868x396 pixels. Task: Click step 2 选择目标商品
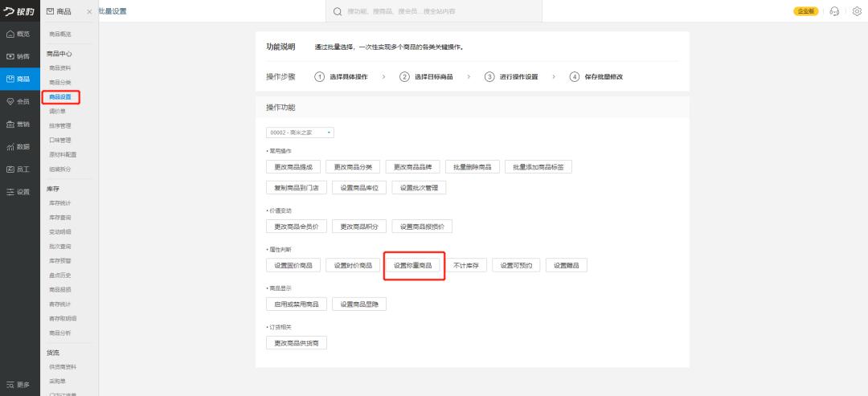[x=426, y=77]
